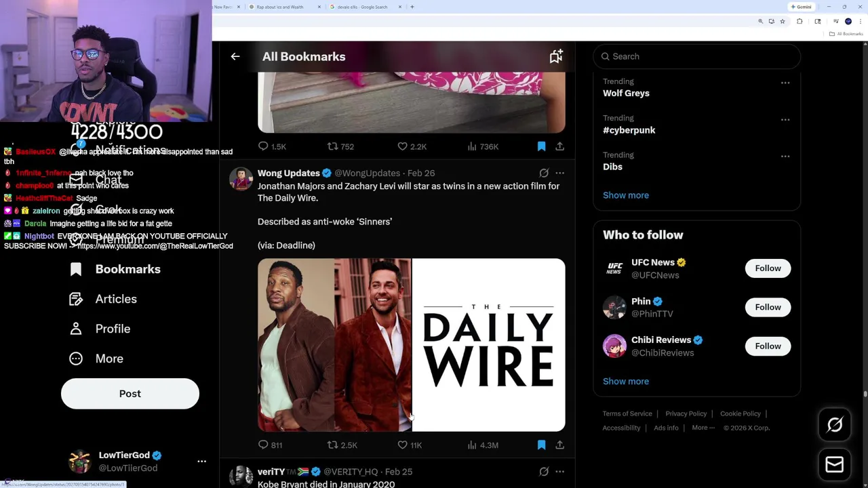868x488 pixels.
Task: Open the More sidebar menu
Action: [96, 359]
